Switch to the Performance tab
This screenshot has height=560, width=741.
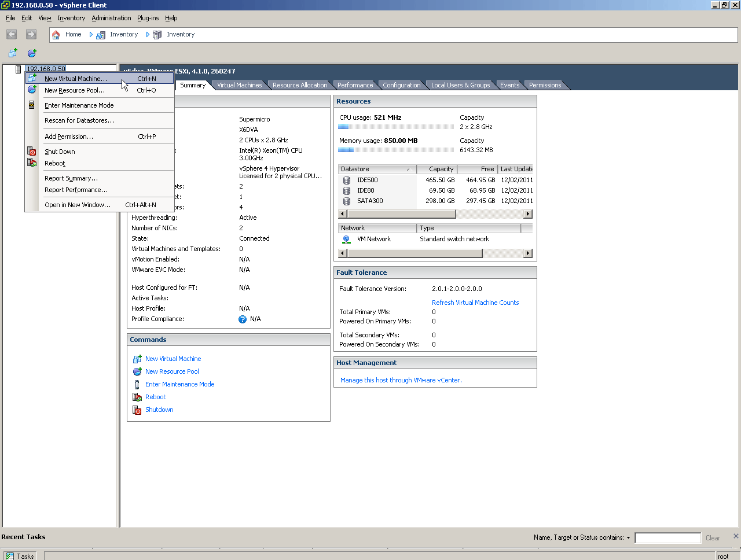[355, 86]
